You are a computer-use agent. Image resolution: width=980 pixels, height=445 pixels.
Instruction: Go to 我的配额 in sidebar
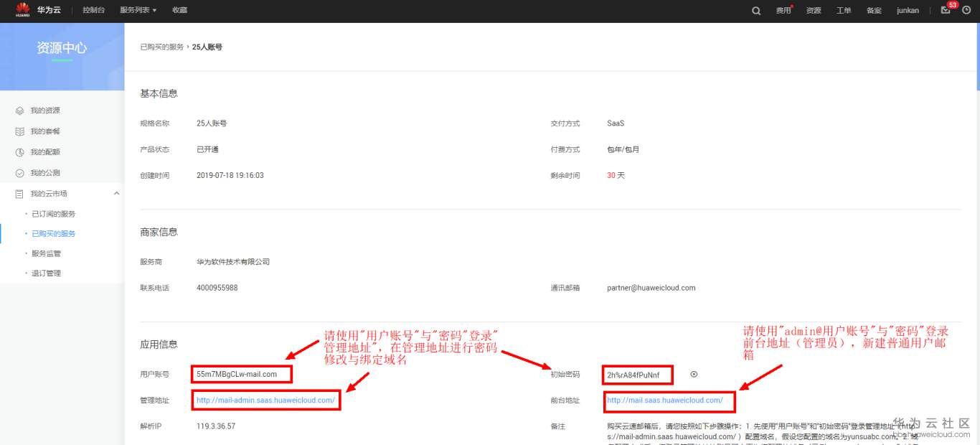point(45,152)
